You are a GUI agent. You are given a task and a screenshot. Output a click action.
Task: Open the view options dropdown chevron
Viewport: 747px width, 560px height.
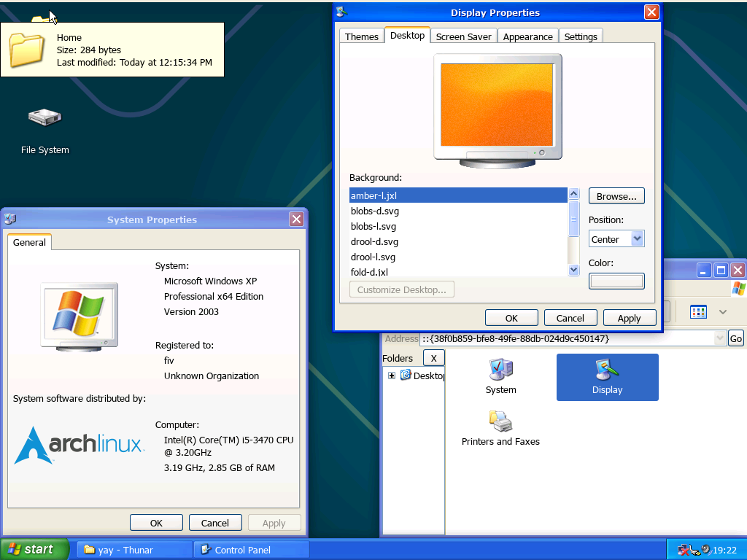[x=723, y=312]
